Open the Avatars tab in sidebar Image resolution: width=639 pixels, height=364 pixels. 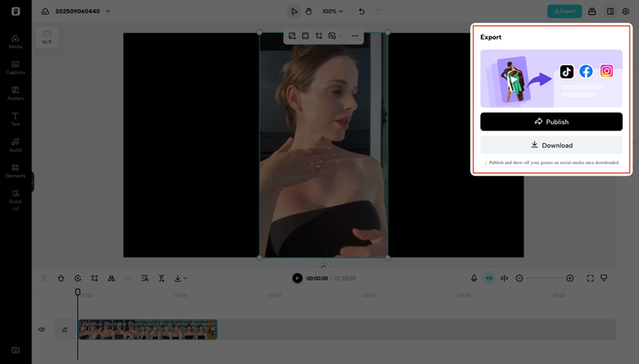[x=15, y=93]
